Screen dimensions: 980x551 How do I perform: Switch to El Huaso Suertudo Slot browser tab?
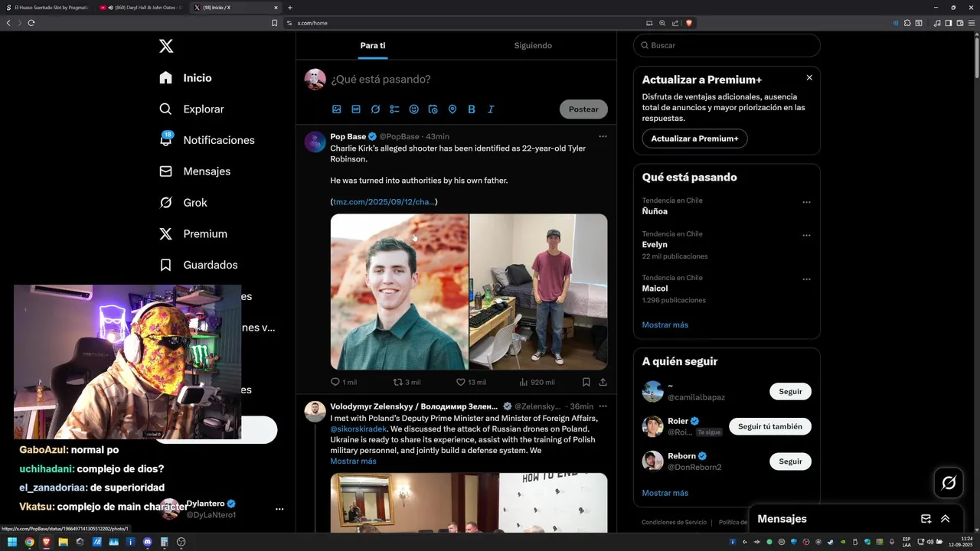pos(47,8)
